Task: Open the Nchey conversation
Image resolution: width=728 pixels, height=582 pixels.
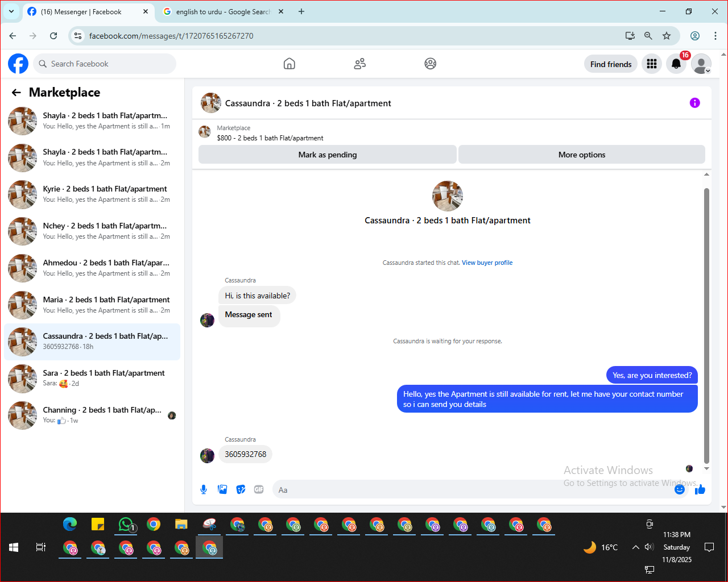Action: [x=92, y=231]
